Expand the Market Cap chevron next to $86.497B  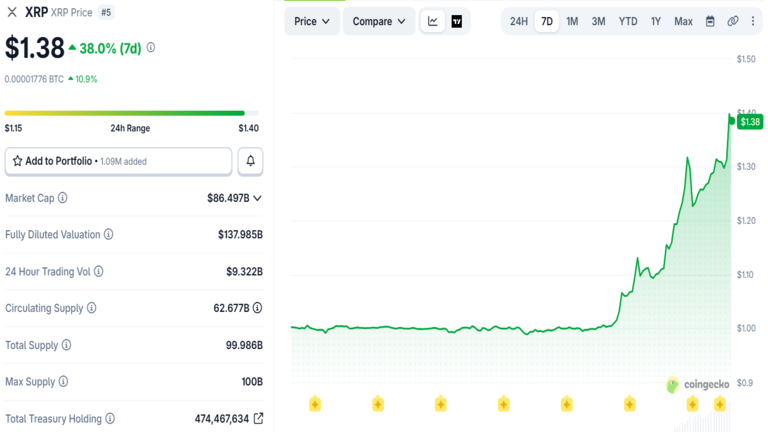point(258,198)
